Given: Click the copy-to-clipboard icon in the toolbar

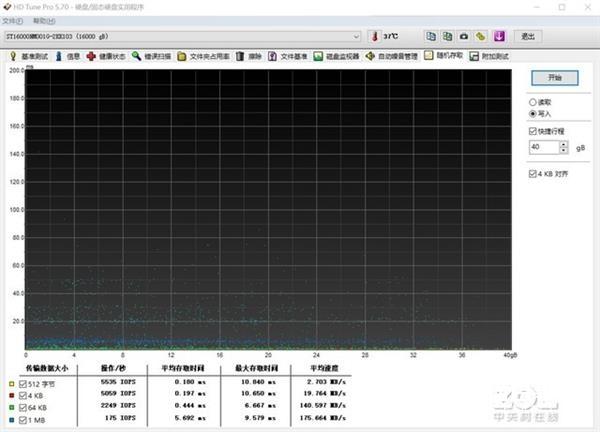Looking at the screenshot, I should pos(429,36).
